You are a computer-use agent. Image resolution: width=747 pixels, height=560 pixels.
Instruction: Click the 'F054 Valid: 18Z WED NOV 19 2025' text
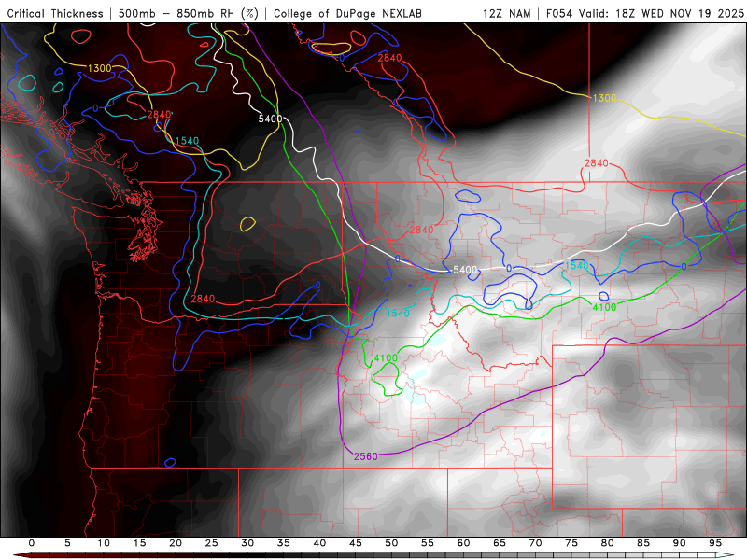coord(644,13)
